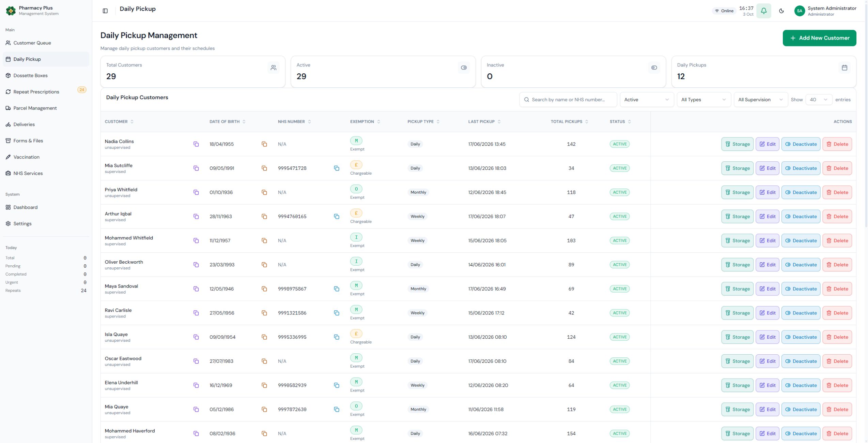868x443 pixels.
Task: Click the Active card eye icon
Action: pos(464,68)
